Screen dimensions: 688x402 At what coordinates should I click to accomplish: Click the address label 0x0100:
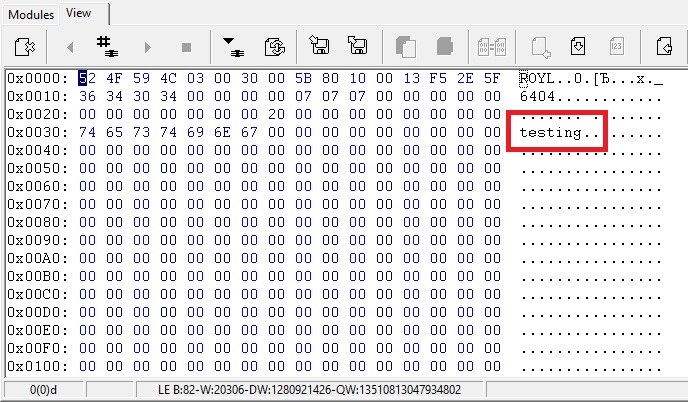pos(38,366)
